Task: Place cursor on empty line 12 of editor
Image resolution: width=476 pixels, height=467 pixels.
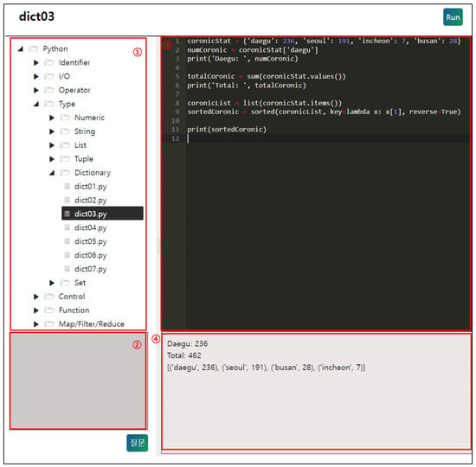Action: tap(328, 138)
